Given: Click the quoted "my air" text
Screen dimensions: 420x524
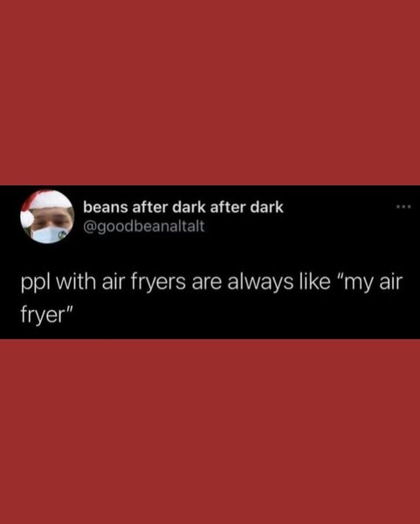Looking at the screenshot, I should coord(368,282).
